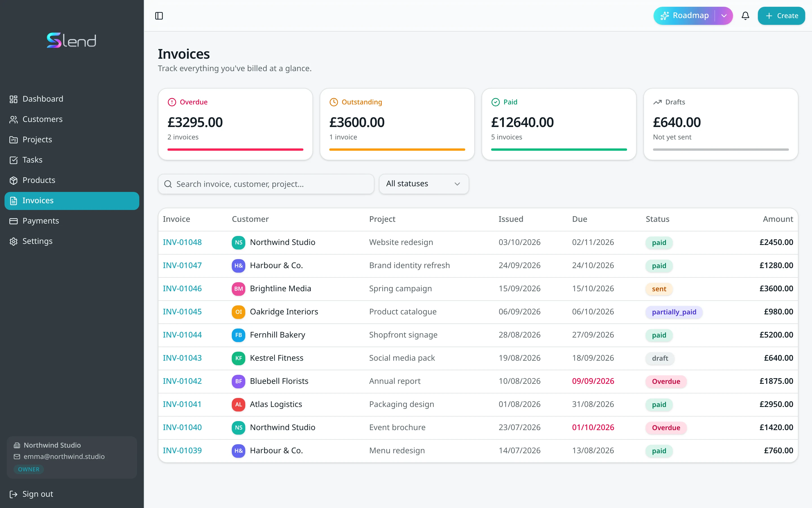Screen dimensions: 812x508
Task: Click the KF Kestrel Fitness avatar
Action: tap(239, 358)
